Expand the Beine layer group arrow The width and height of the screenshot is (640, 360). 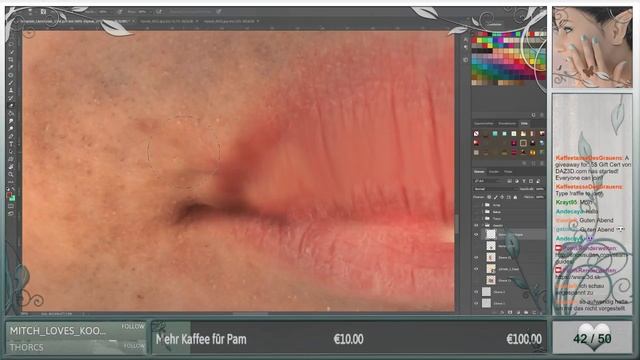[x=482, y=211]
